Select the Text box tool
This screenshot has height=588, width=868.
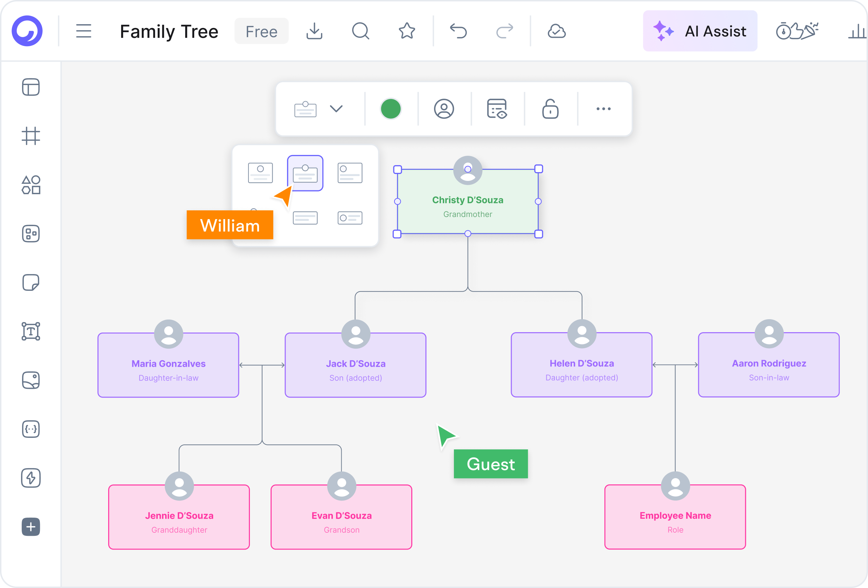[31, 331]
